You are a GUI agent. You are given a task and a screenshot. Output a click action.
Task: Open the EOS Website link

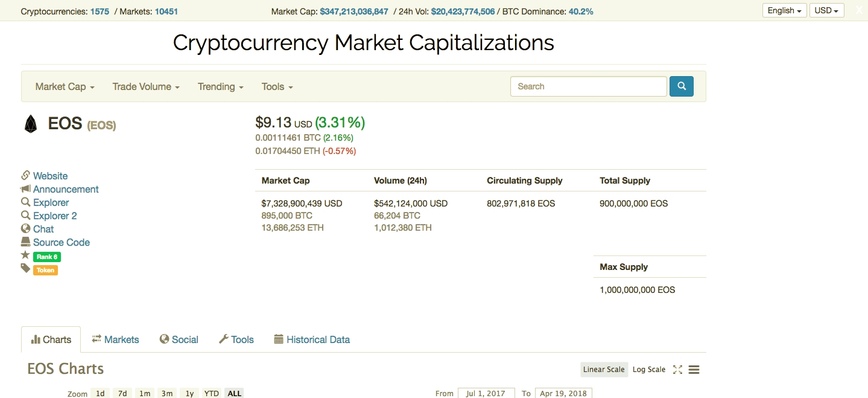point(50,176)
